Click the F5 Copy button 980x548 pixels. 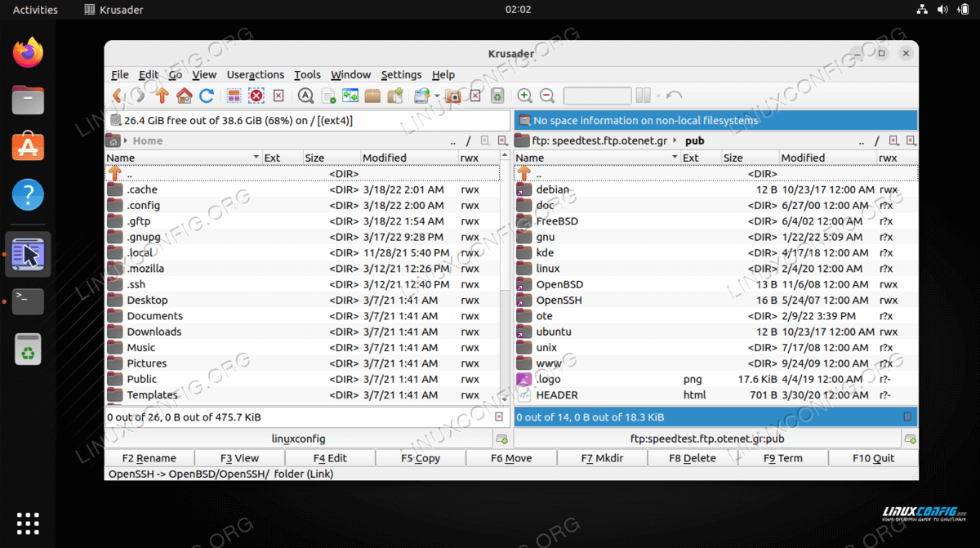[x=421, y=458]
